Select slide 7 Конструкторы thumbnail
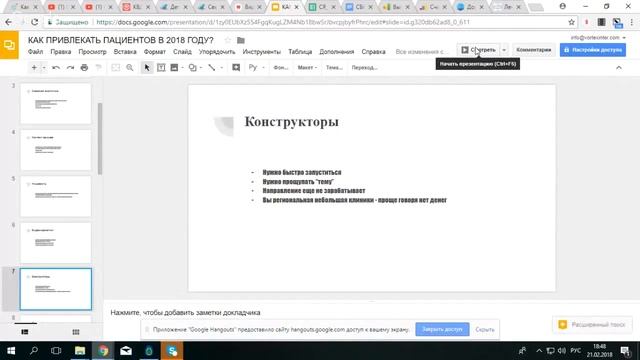This screenshot has height=360, width=640. (56, 289)
